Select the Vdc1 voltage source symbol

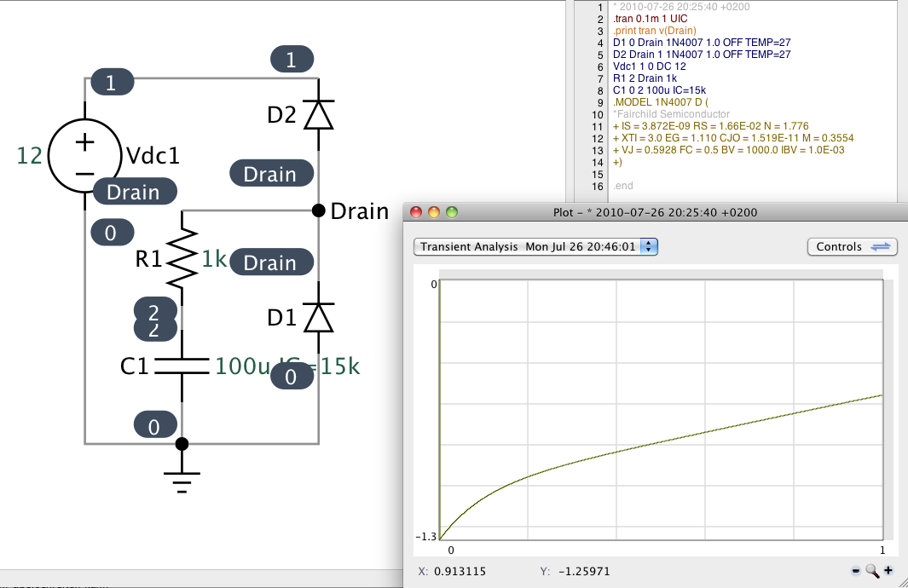point(85,156)
